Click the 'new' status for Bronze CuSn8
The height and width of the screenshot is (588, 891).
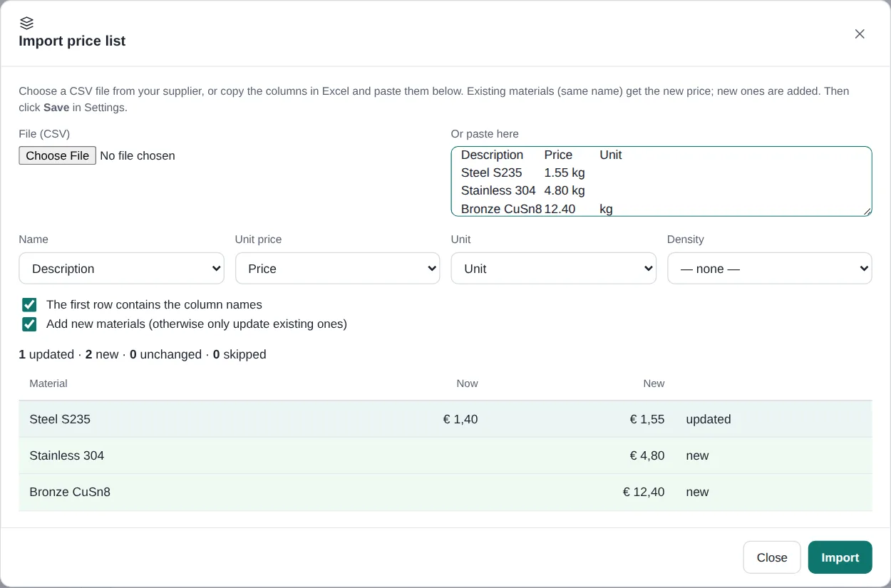(x=697, y=492)
